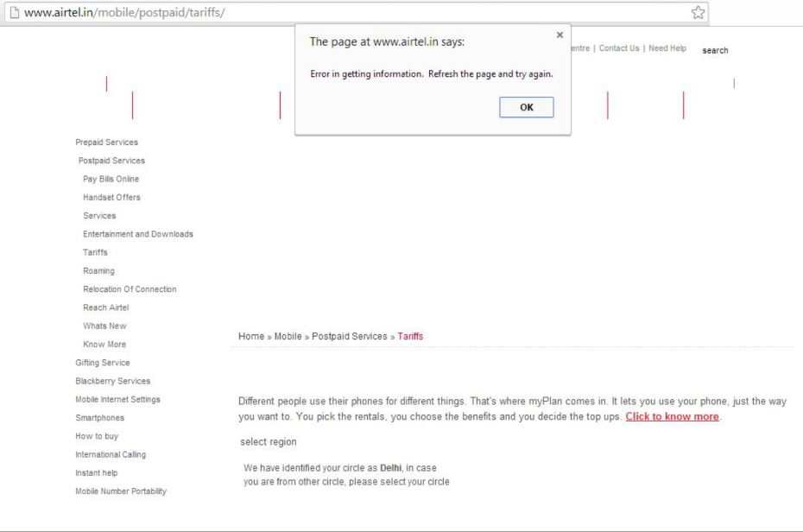Focus the address bar showing airtel.in URL

[356, 12]
